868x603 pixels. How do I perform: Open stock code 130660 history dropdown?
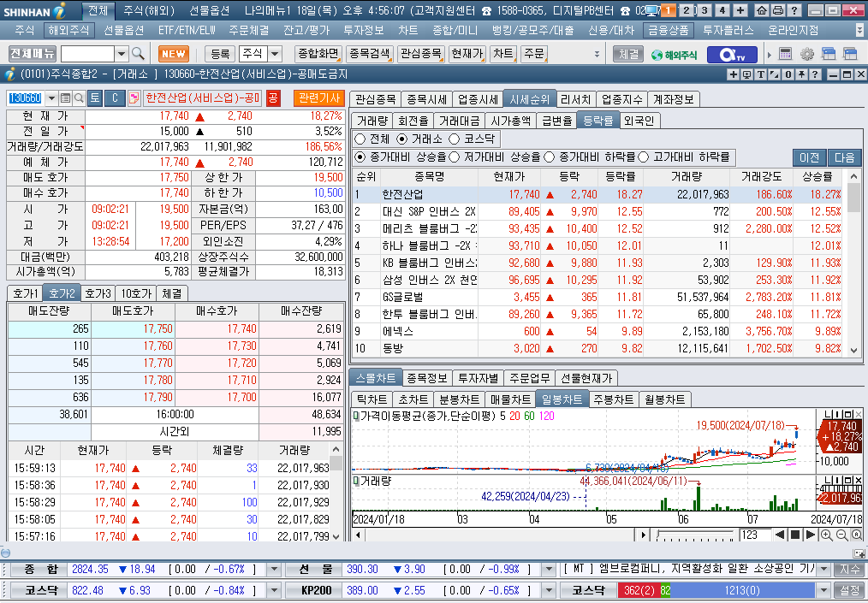(51, 98)
